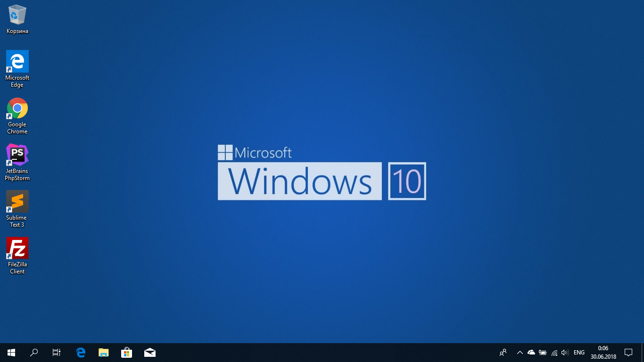Viewport: 644px width, 362px height.
Task: Open the OneDrive cloud tray icon
Action: [531, 352]
